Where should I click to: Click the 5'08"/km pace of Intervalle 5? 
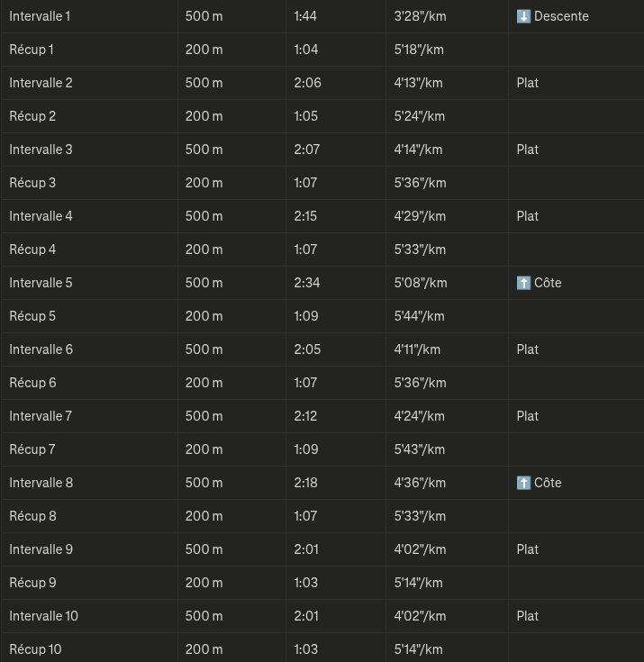tap(421, 283)
